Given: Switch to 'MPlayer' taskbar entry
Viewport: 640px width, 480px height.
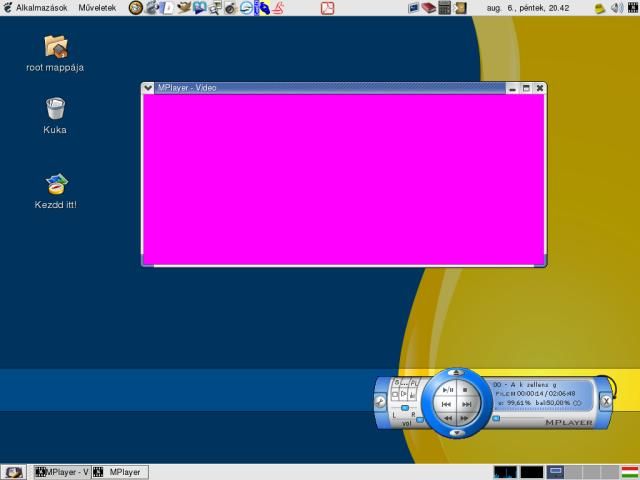Looking at the screenshot, I should [120, 472].
